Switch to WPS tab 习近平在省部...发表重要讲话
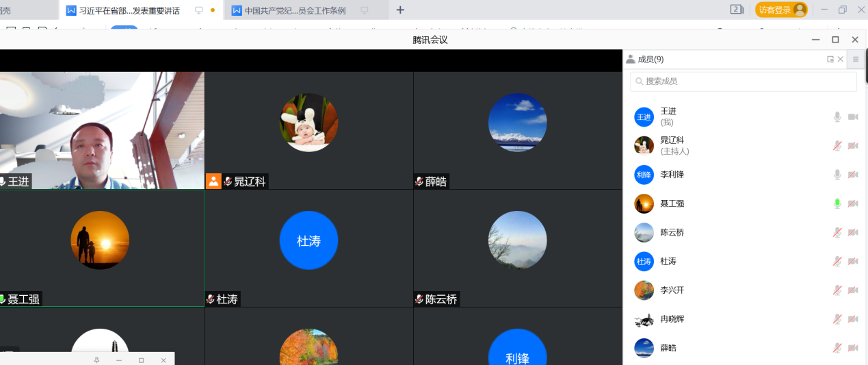The image size is (868, 365). (x=129, y=10)
